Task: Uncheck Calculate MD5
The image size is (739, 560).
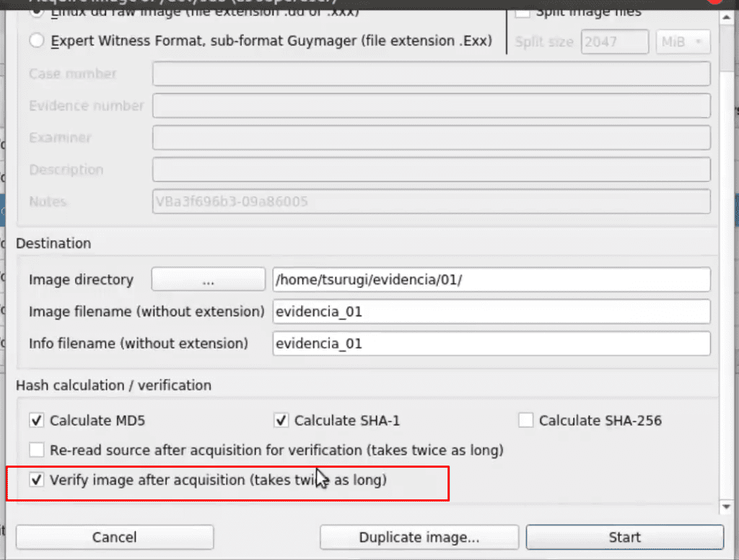Action: [36, 420]
